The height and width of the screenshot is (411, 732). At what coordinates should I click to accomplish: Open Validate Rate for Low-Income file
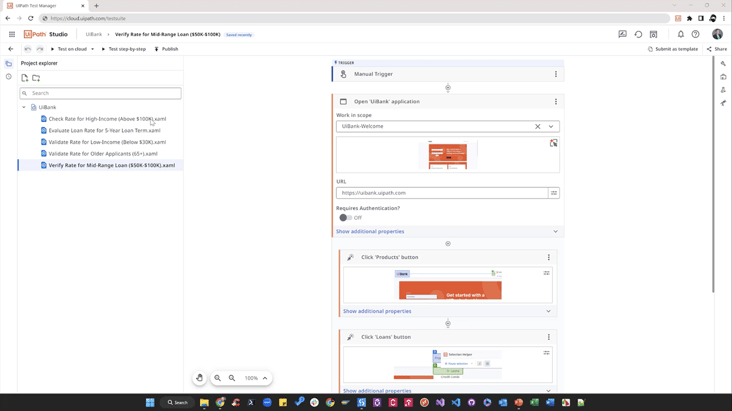coord(103,142)
